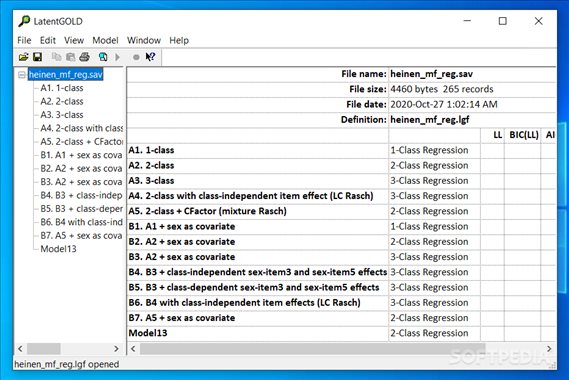This screenshot has width=569, height=380.
Task: Select tree item A2. 2-class
Action: pyautogui.click(x=62, y=102)
